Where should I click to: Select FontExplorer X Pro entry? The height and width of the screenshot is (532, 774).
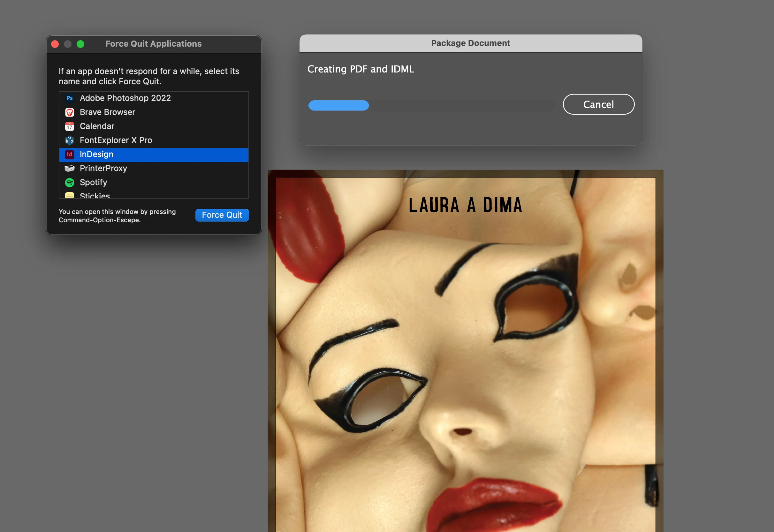[116, 140]
